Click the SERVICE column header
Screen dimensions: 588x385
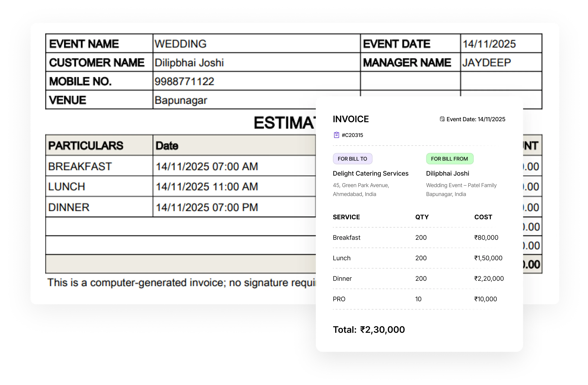(346, 217)
